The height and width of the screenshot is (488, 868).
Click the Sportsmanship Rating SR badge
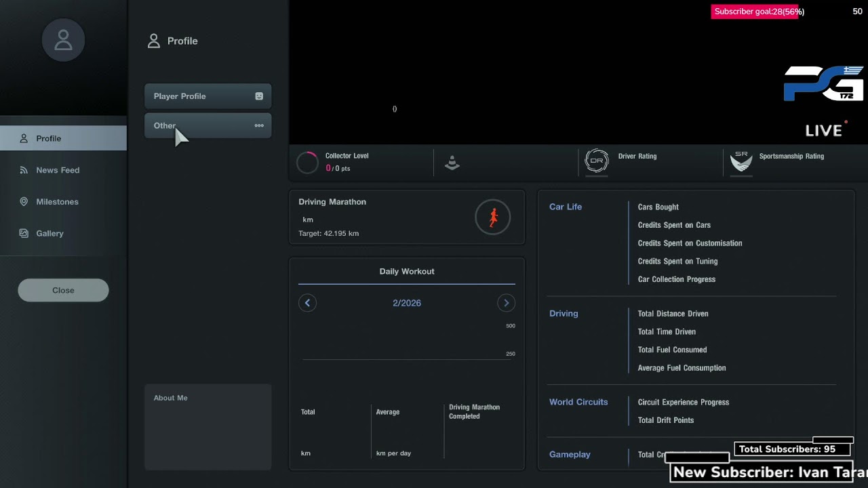click(741, 161)
